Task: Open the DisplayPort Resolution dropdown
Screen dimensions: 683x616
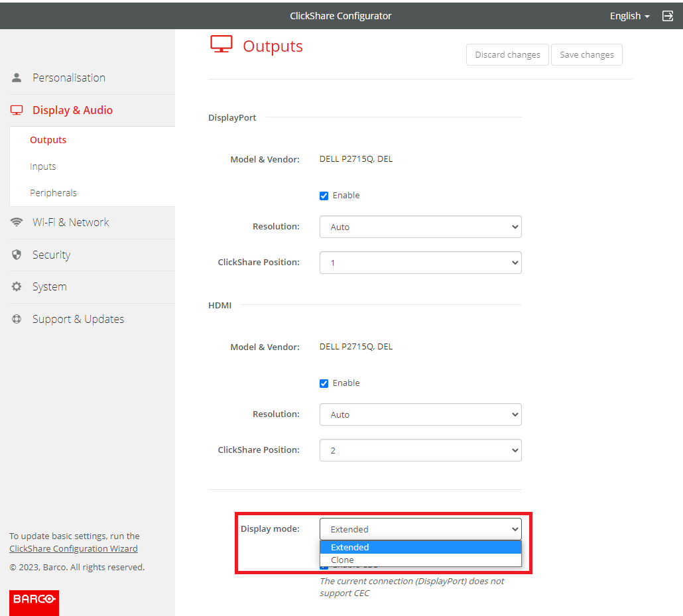Action: click(420, 227)
